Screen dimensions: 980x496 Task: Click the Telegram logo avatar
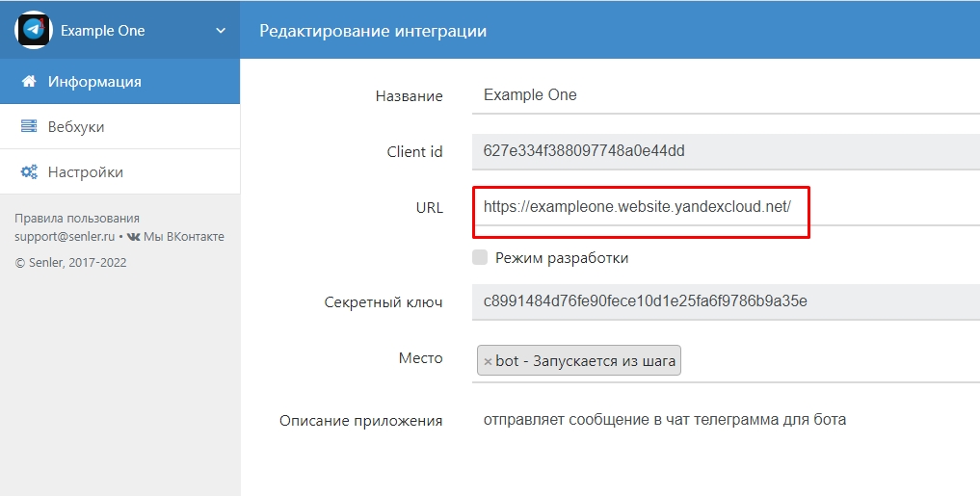click(34, 30)
